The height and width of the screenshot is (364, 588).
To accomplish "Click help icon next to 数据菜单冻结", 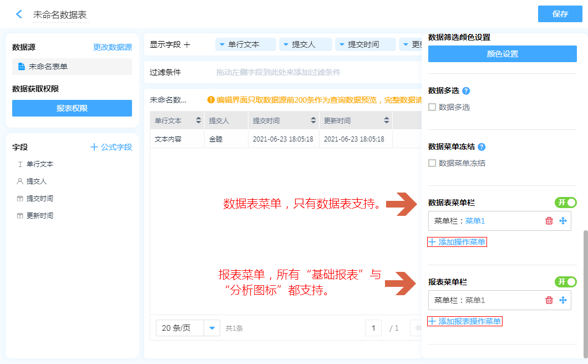I will click(x=481, y=147).
